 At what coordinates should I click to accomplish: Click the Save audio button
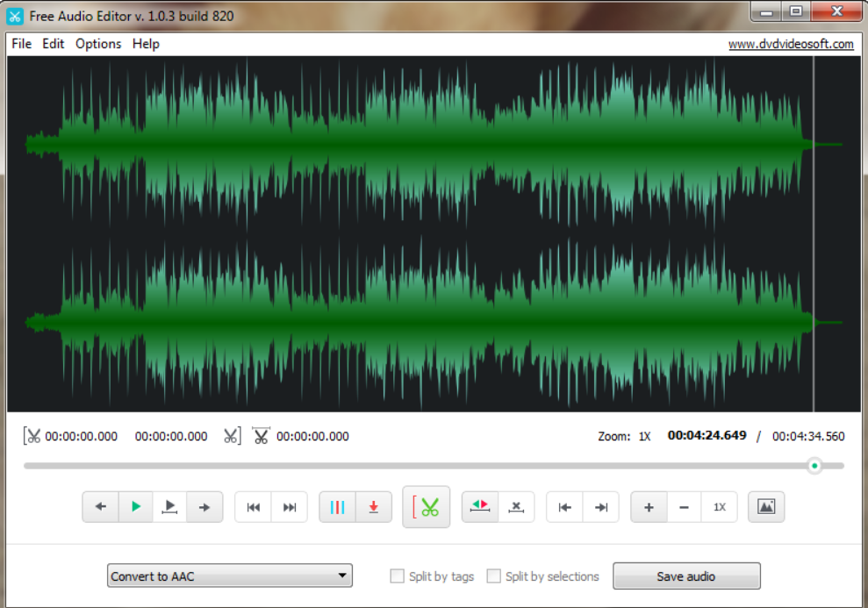tap(686, 576)
